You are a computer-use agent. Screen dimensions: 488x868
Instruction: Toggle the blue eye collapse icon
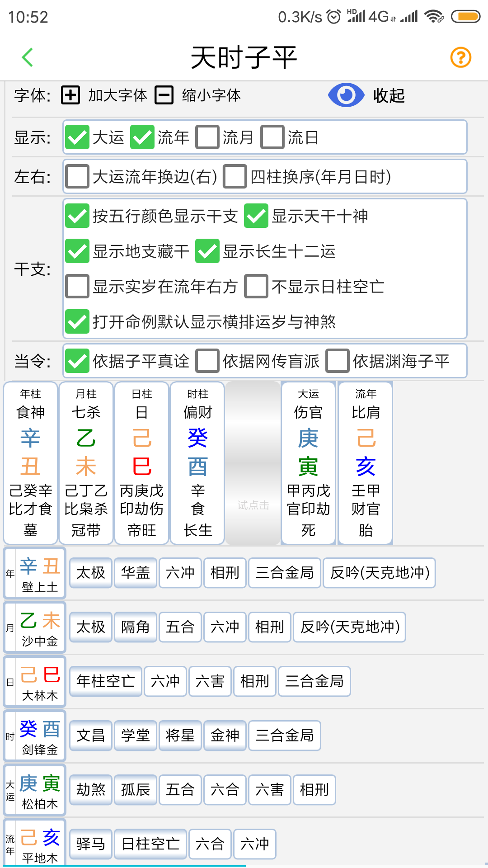(x=346, y=95)
